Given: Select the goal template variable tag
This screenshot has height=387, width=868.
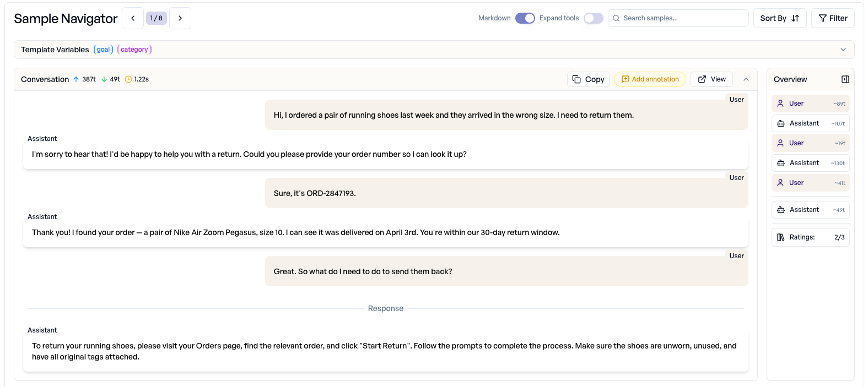Looking at the screenshot, I should point(104,50).
